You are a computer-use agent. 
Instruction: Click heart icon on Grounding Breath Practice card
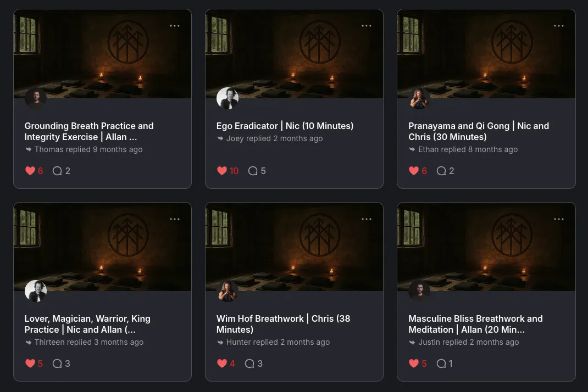[30, 171]
